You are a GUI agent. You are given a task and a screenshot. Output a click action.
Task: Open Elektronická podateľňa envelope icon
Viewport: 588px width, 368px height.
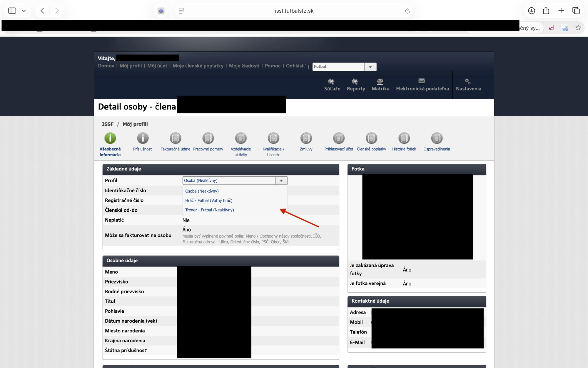(422, 81)
